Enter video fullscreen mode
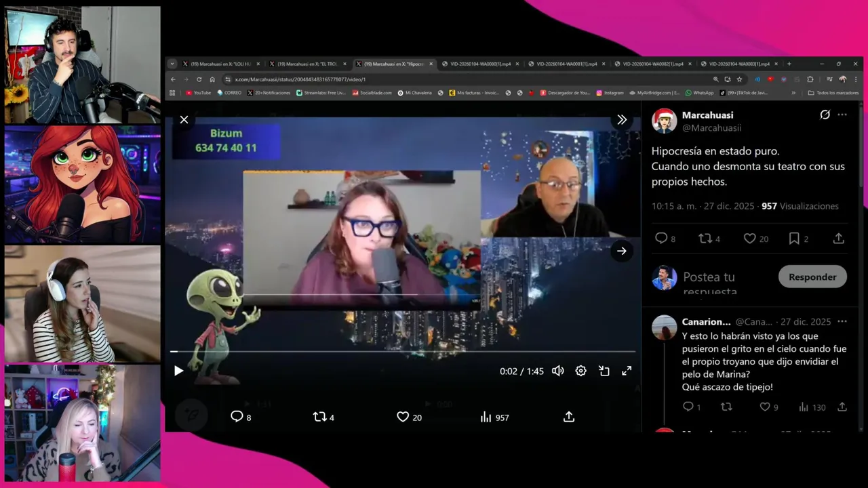 [627, 371]
